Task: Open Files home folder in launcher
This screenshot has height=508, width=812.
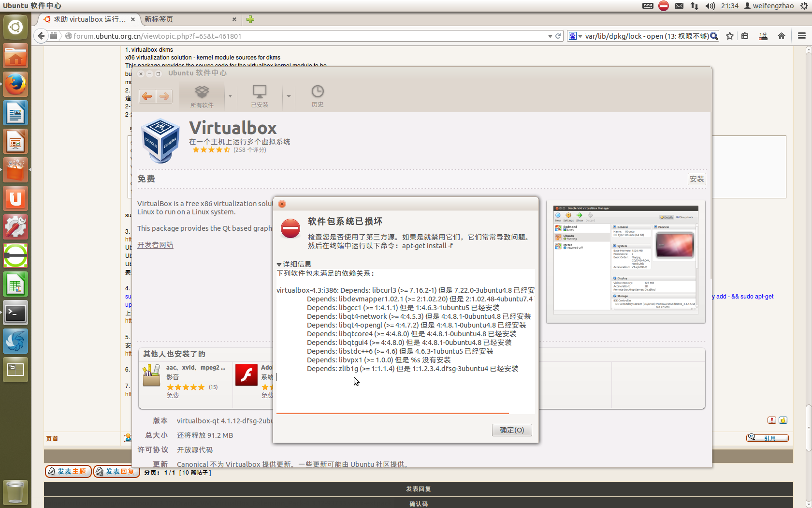Action: click(x=15, y=56)
